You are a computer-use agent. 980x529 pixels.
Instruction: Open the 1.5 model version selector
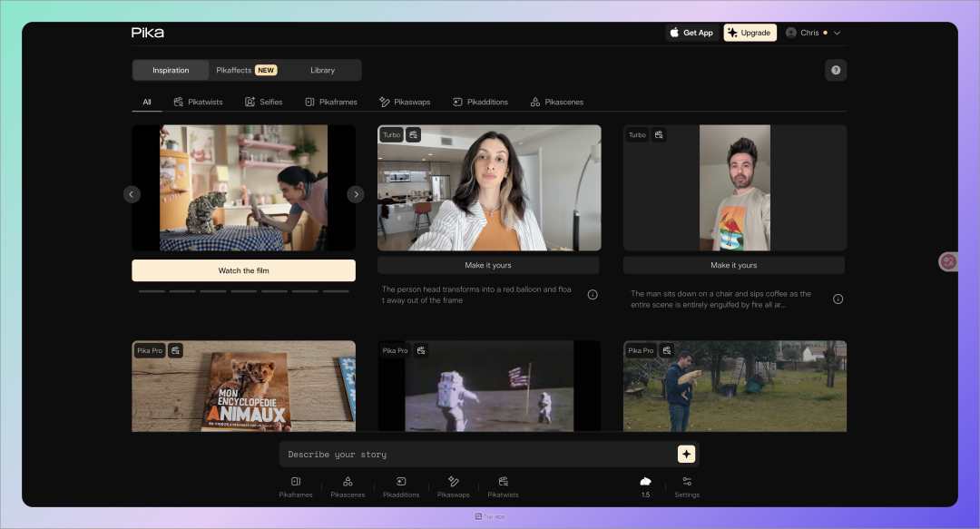pos(645,485)
